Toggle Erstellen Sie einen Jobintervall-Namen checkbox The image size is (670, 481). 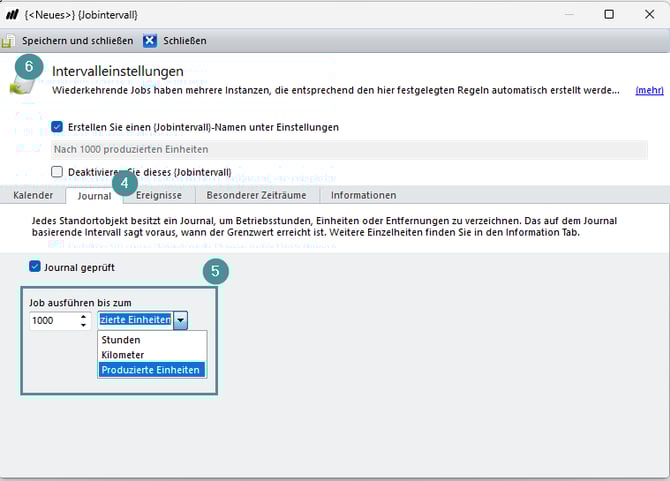coord(57,127)
